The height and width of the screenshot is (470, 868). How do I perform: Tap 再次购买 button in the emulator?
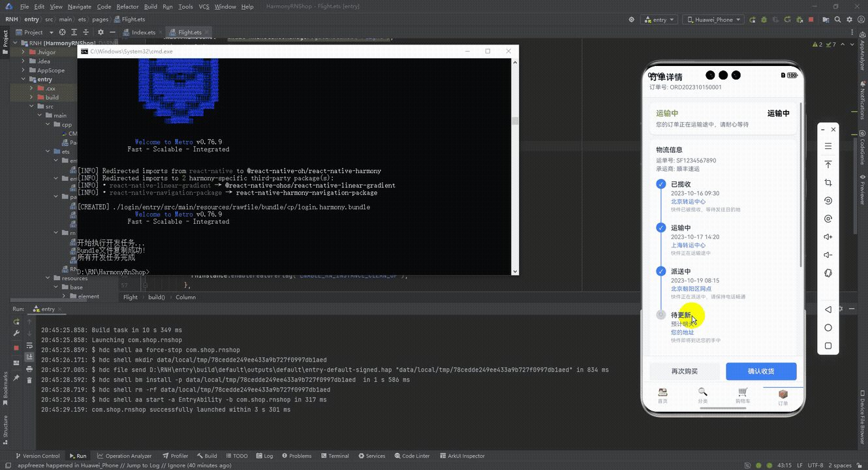685,371
